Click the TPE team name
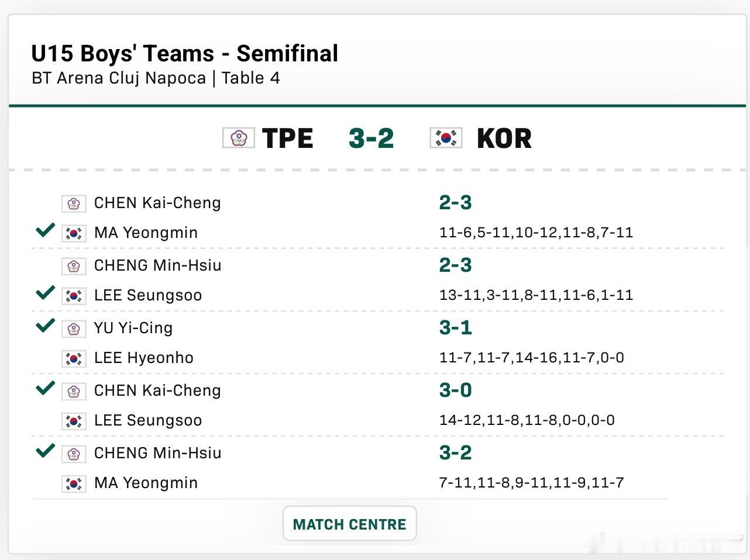 pos(288,139)
